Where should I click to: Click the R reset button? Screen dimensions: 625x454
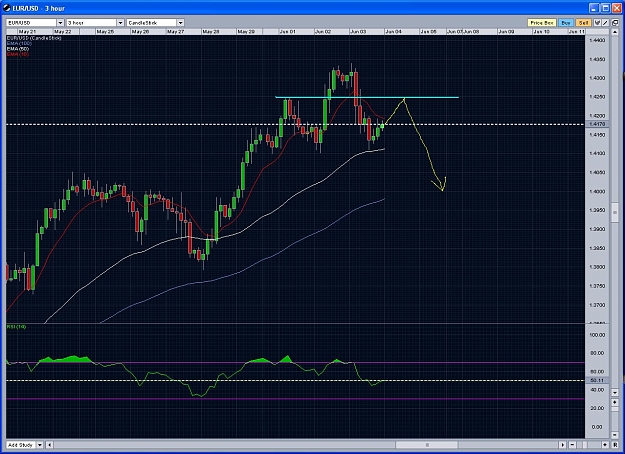615,445
